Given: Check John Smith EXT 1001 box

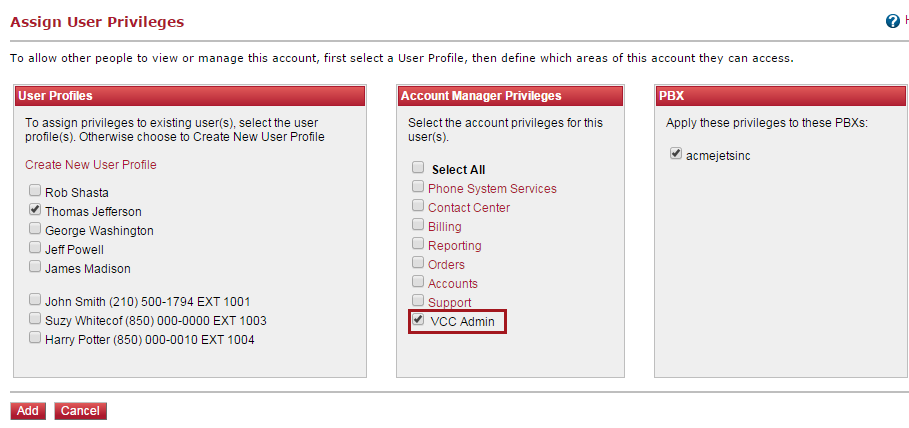Looking at the screenshot, I should 35,300.
